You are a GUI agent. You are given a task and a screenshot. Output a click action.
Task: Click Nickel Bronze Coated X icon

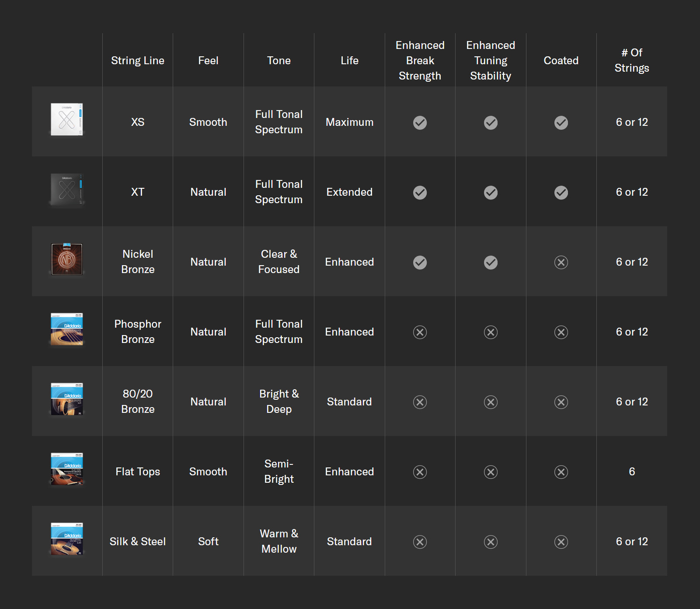[561, 263]
